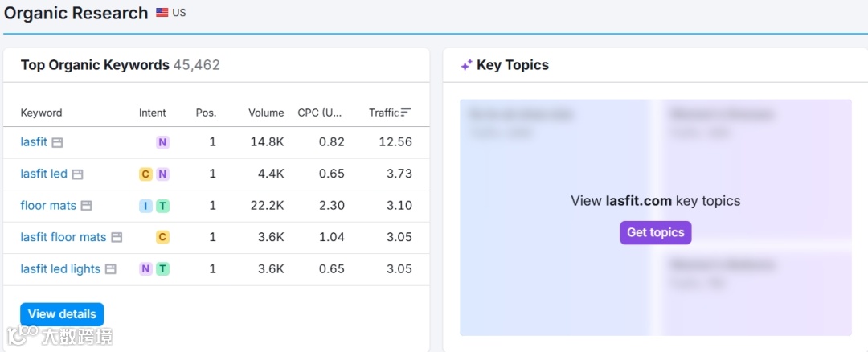Open the lasfit keyword link
868x352 pixels.
pos(34,142)
